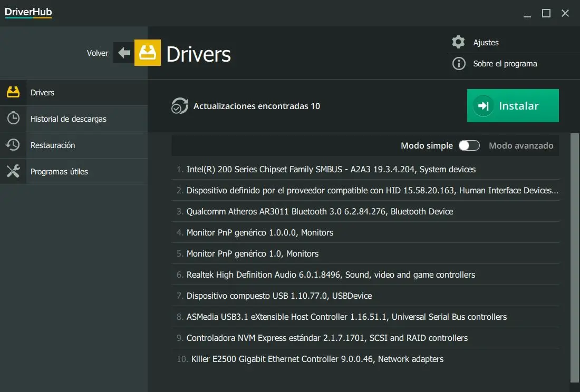Click the Restauración sidebar icon
580x392 pixels.
click(x=13, y=145)
